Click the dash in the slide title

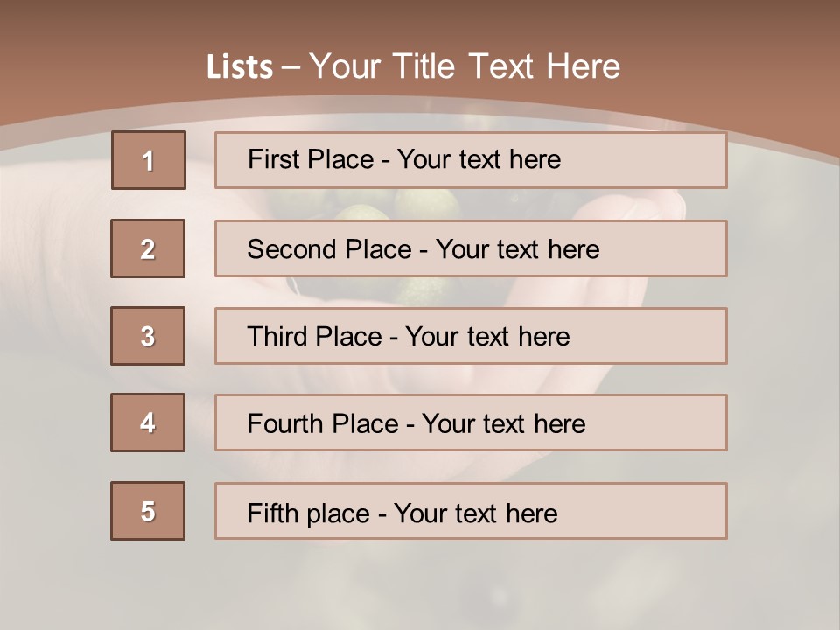291,67
